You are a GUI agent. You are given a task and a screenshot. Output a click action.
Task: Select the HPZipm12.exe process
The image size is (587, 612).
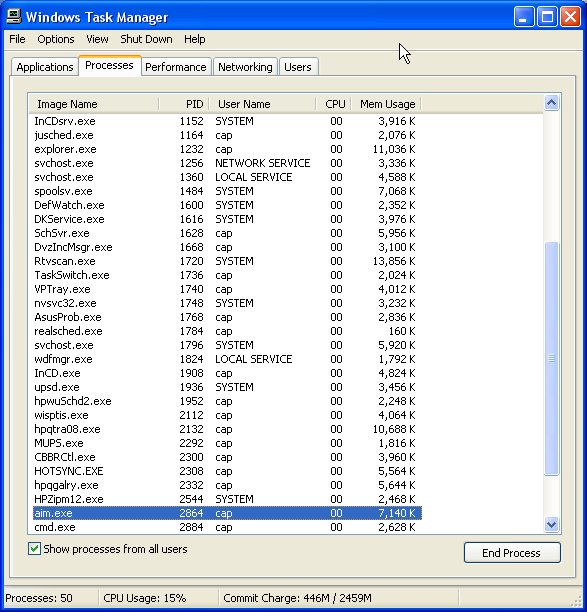[x=227, y=499]
